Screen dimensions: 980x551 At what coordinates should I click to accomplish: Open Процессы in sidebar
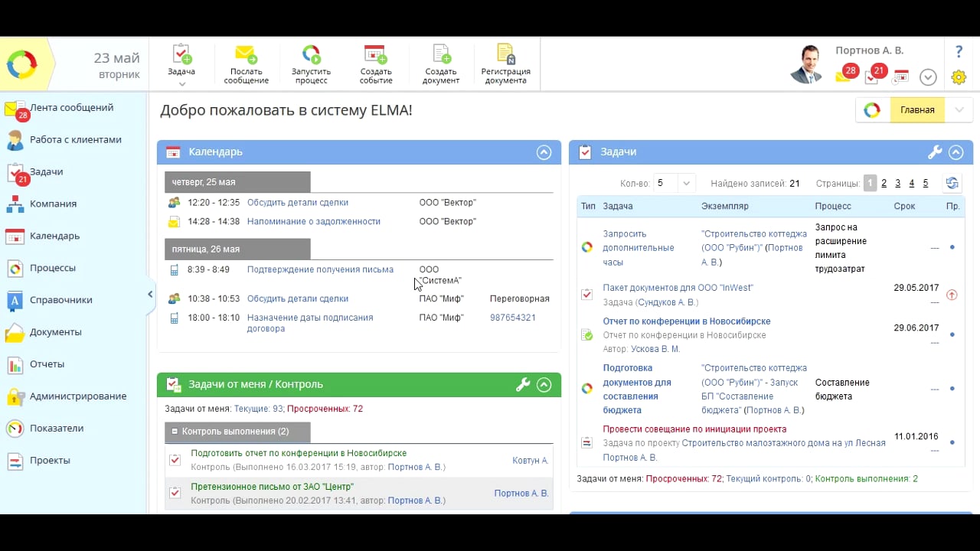point(52,269)
